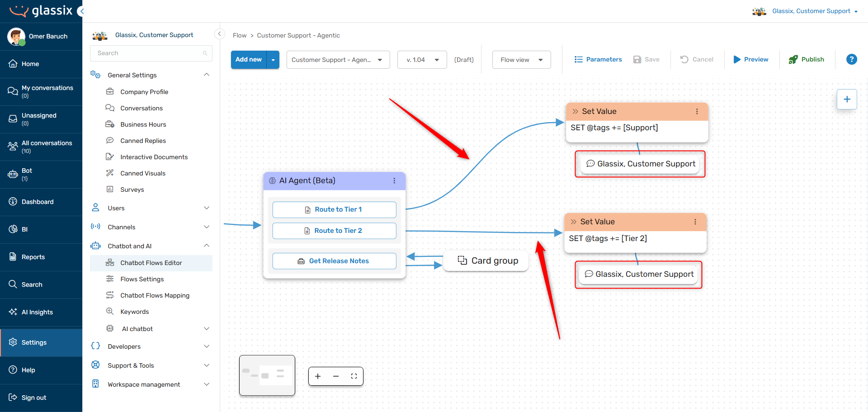This screenshot has height=412, width=868.
Task: Click the Bot robot icon
Action: [13, 174]
